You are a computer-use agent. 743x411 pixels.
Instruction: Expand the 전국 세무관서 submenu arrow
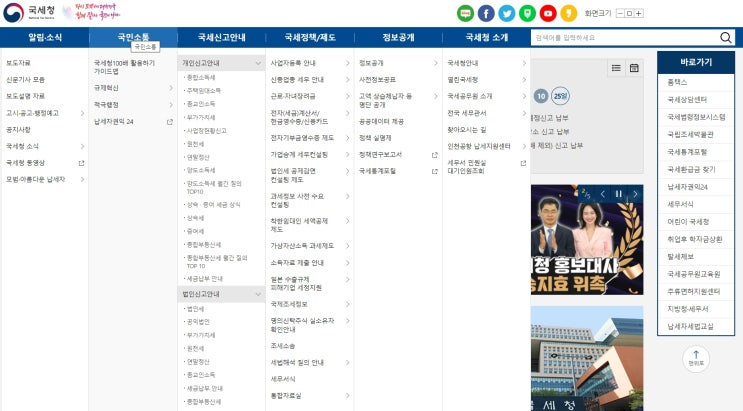point(524,113)
